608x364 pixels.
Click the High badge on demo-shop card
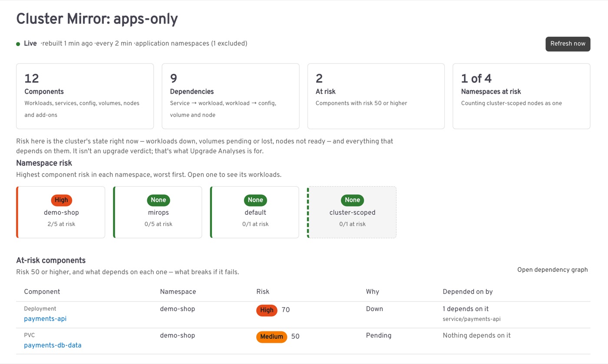coord(62,200)
